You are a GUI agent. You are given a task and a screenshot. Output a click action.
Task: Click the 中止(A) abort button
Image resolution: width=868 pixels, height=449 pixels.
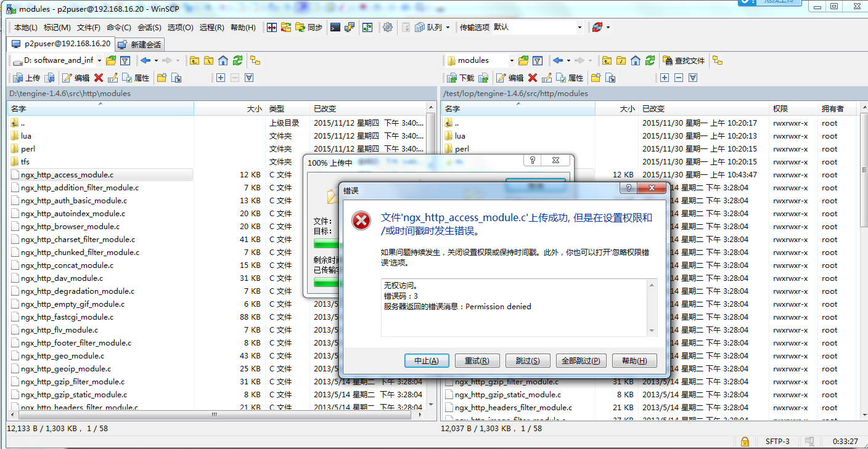(x=427, y=361)
